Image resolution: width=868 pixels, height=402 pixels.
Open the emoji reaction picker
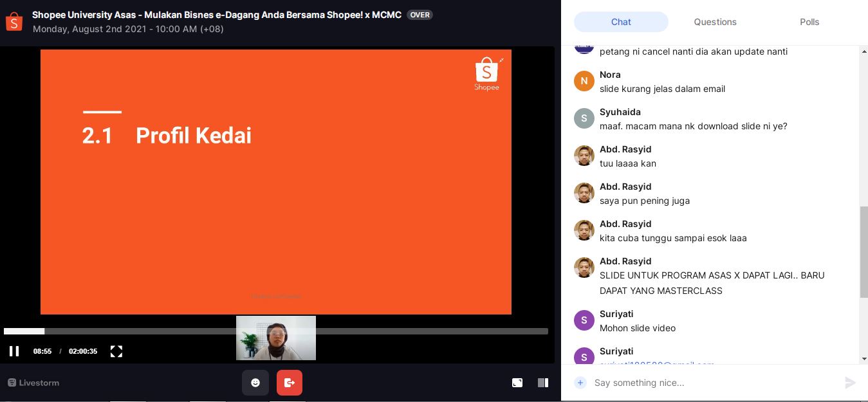(x=255, y=383)
